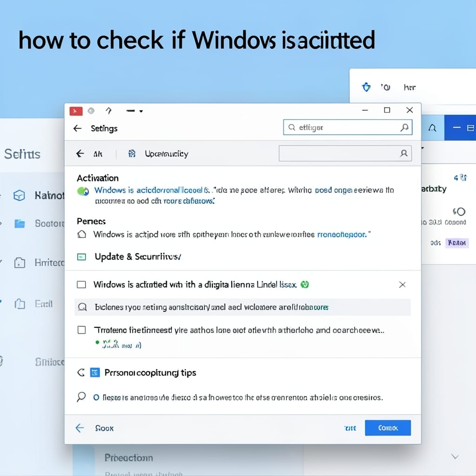The height and width of the screenshot is (476, 476).
Task: Tick the 'Trroteeno finetirneesd' checkbox
Action: (82, 330)
